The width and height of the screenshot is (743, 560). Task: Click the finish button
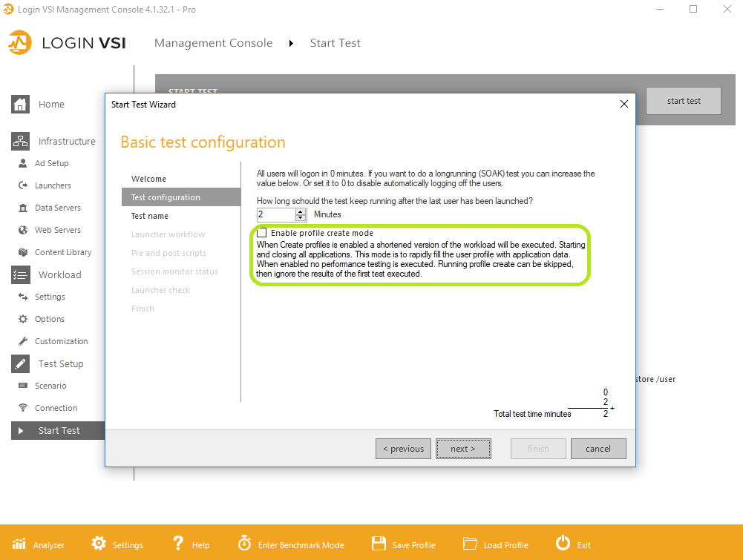[x=538, y=449]
